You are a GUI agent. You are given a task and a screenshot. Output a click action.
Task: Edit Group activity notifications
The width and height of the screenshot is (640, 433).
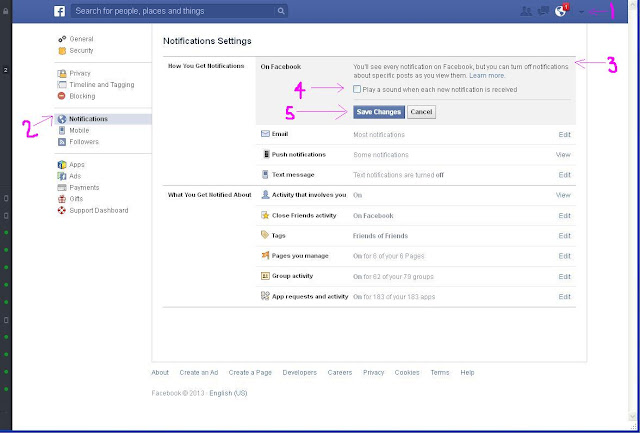tap(564, 277)
